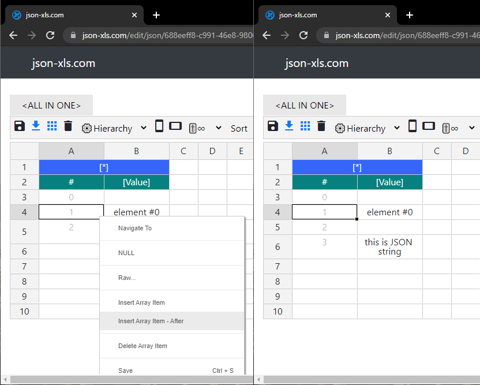
Task: Open Hierarchy dropdown in right window
Action: click(x=367, y=128)
